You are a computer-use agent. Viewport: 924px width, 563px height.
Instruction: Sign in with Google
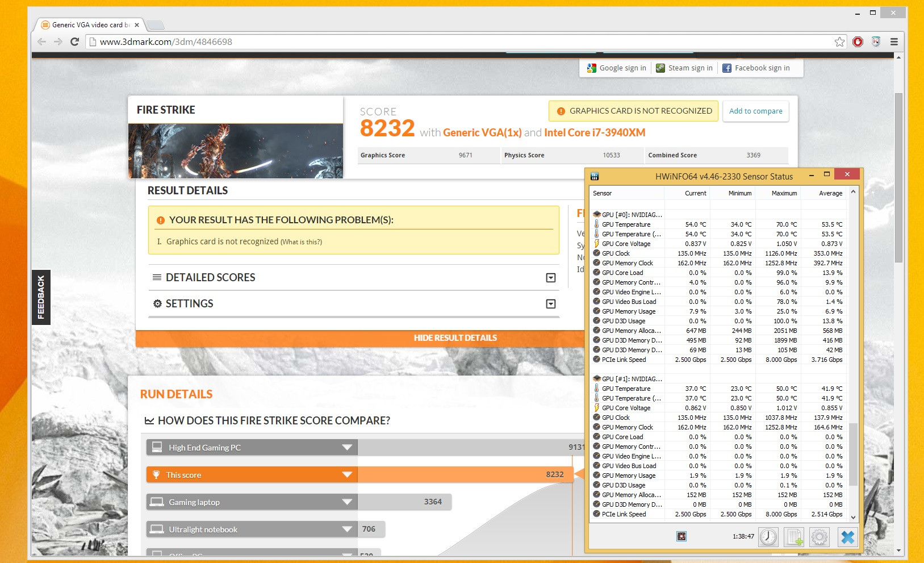coord(616,68)
